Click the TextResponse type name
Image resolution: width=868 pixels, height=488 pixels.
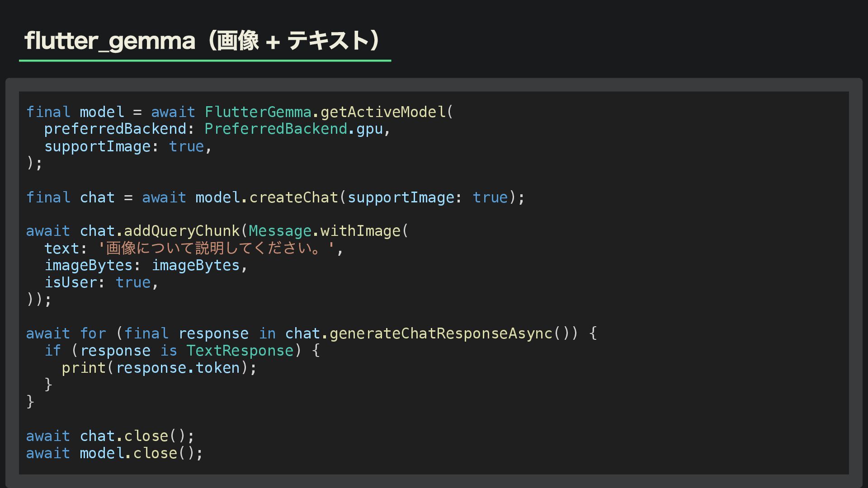click(240, 351)
